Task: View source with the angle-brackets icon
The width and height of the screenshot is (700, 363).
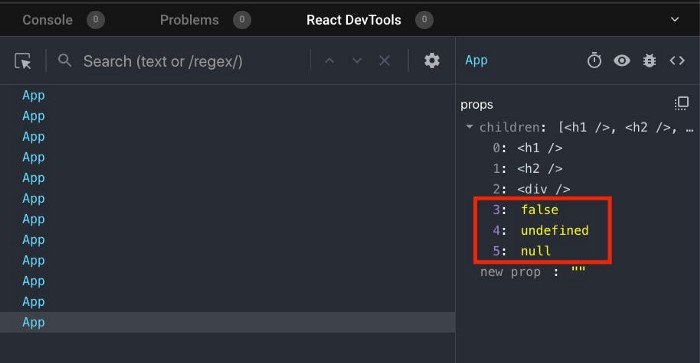Action: pos(677,60)
